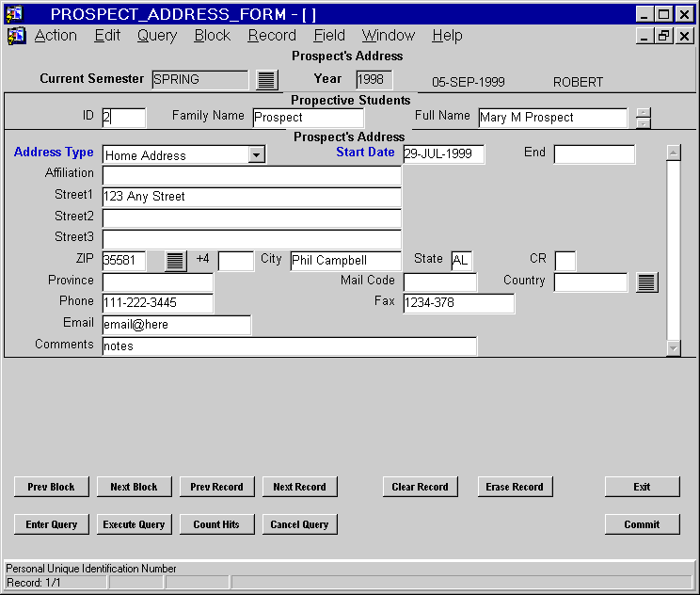The height and width of the screenshot is (595, 700).
Task: Open ZIP code list of values button
Action: 175,261
